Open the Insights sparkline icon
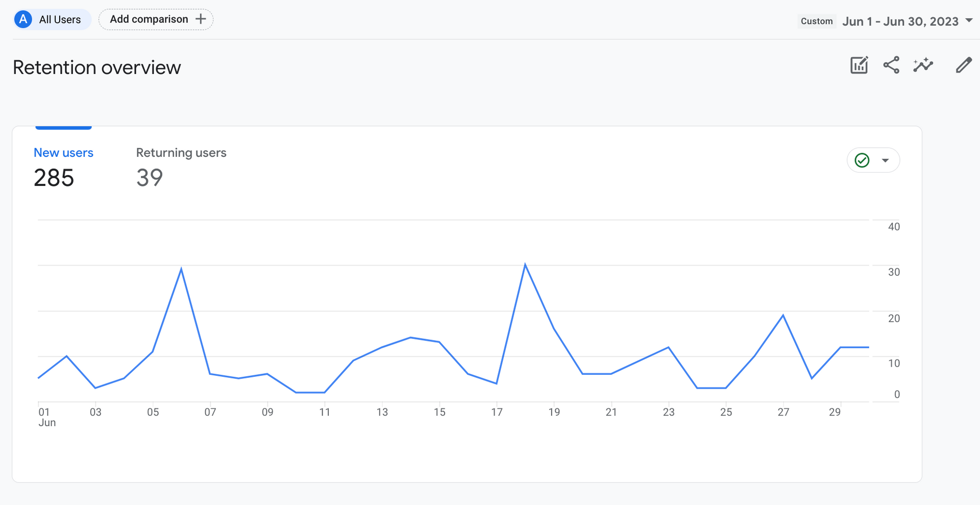980x505 pixels. coord(923,65)
